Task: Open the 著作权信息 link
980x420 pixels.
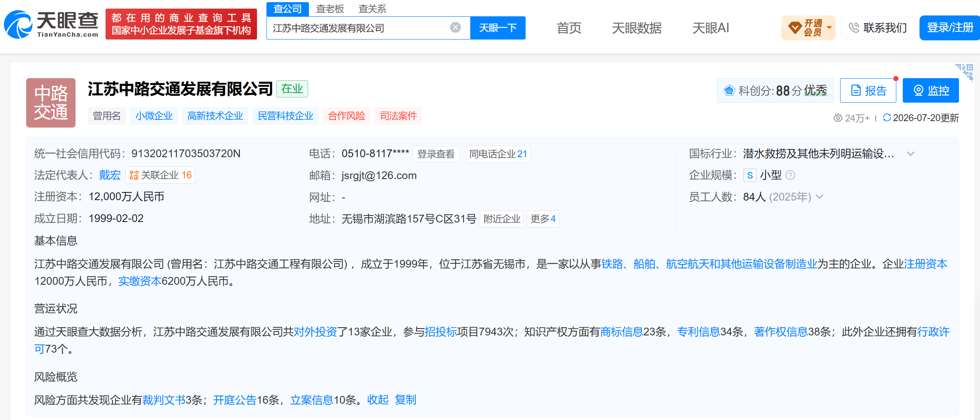Action: tap(780, 332)
